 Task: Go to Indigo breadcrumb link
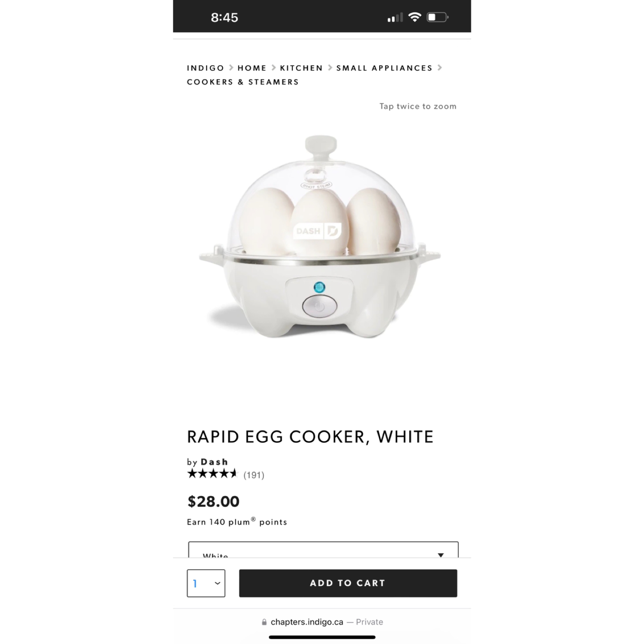click(x=206, y=68)
